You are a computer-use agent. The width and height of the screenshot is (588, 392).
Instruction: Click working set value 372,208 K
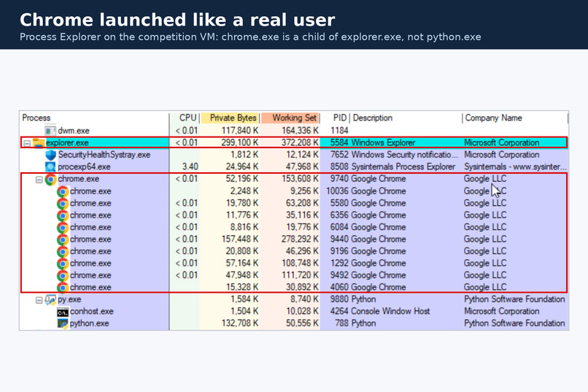300,142
